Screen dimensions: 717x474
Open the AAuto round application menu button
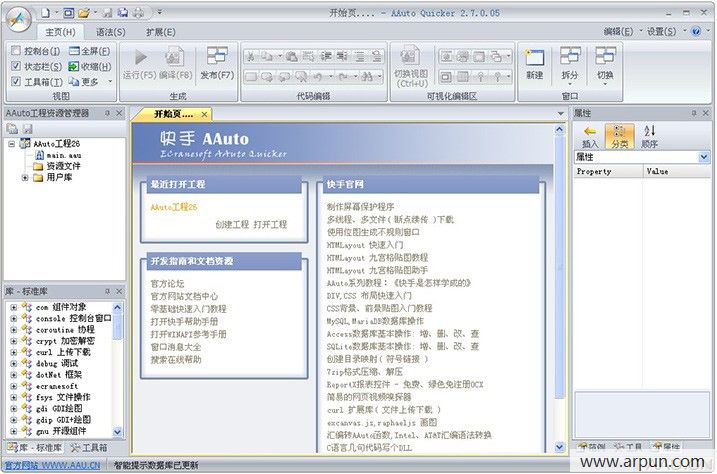19,19
